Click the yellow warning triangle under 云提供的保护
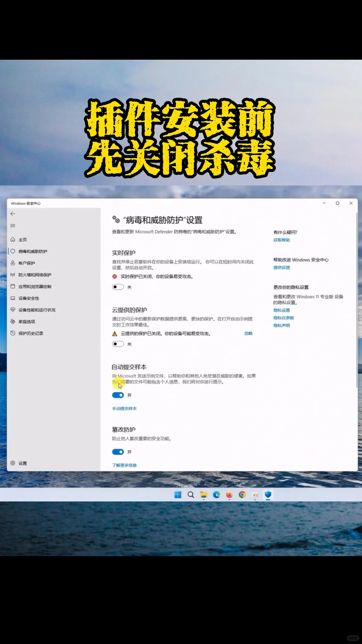The width and height of the screenshot is (362, 644). [115, 334]
